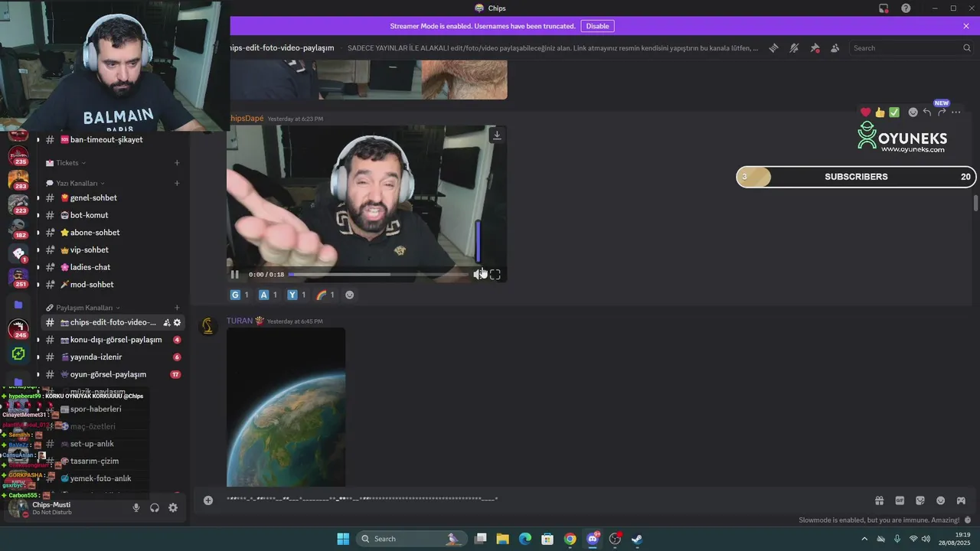The width and height of the screenshot is (980, 551).
Task: Forward the message using forward arrow
Action: (942, 112)
